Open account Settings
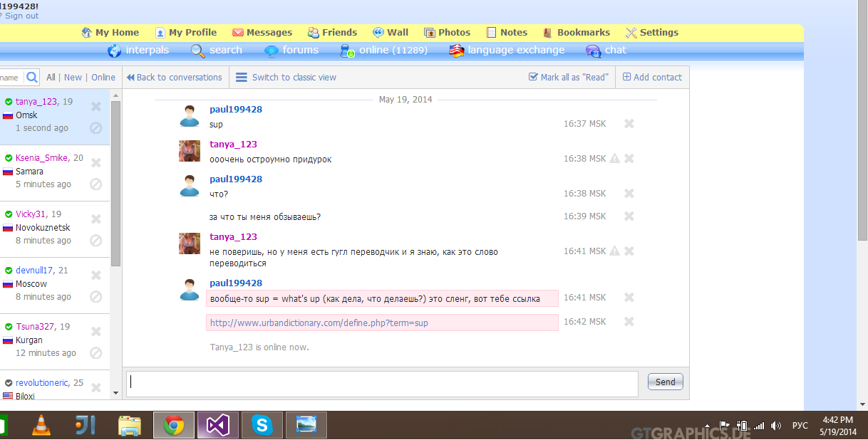The width and height of the screenshot is (868, 440). point(652,33)
